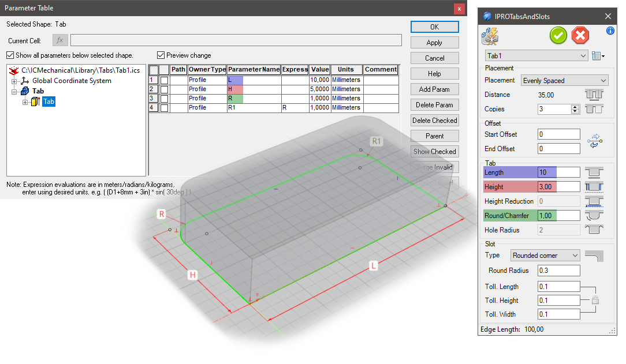Uncheck Show all parameters below selected shape

tap(10, 55)
